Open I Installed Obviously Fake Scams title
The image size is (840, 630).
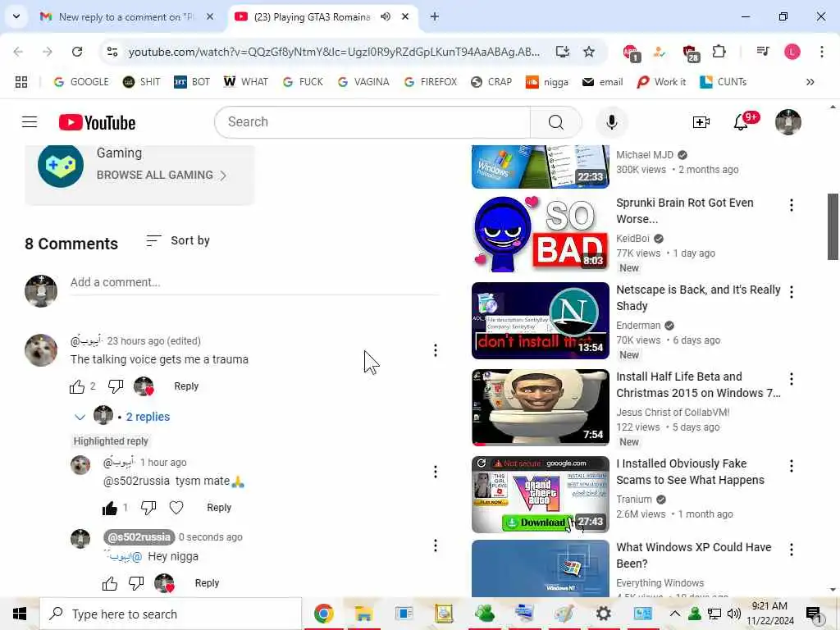(x=690, y=472)
